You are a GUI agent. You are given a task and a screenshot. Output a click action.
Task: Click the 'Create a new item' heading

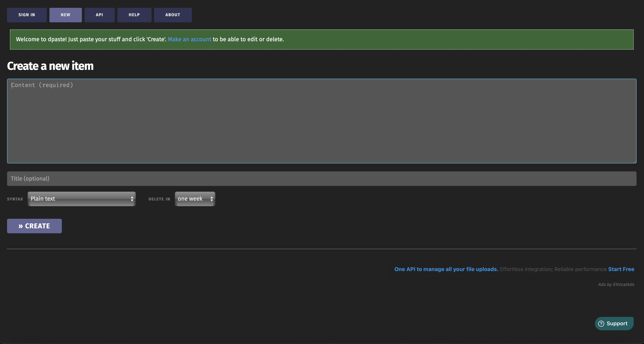coord(50,66)
